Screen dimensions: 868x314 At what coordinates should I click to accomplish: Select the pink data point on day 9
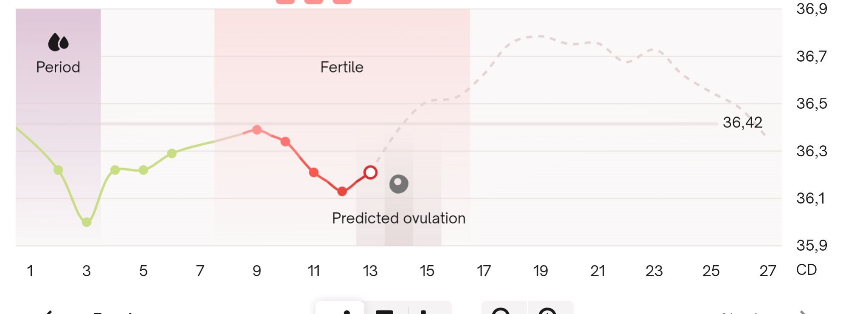click(x=257, y=130)
